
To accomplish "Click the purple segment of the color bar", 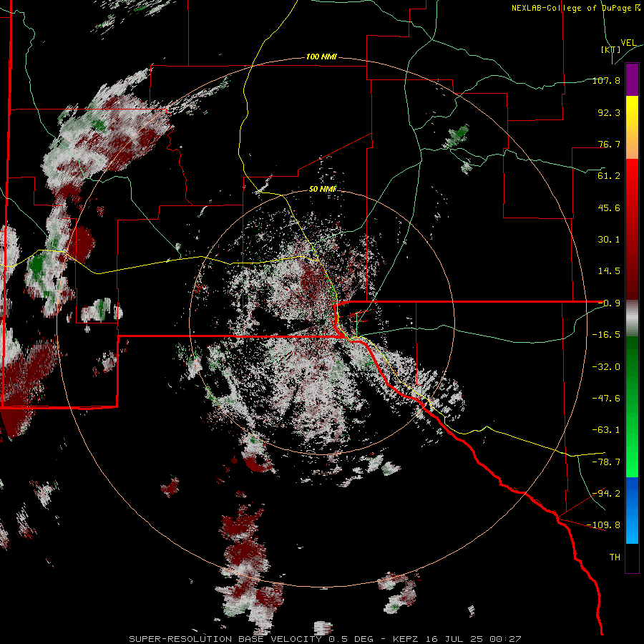I will click(632, 79).
